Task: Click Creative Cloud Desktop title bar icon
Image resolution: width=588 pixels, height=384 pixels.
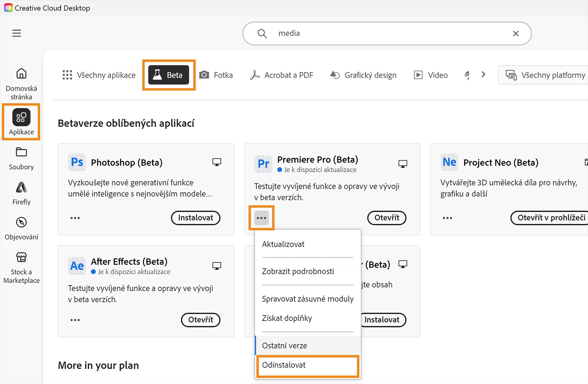Action: tap(8, 8)
